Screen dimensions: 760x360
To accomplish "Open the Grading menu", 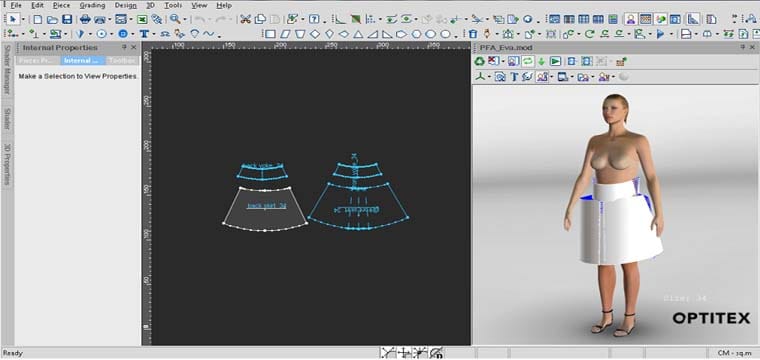I will tap(92, 5).
